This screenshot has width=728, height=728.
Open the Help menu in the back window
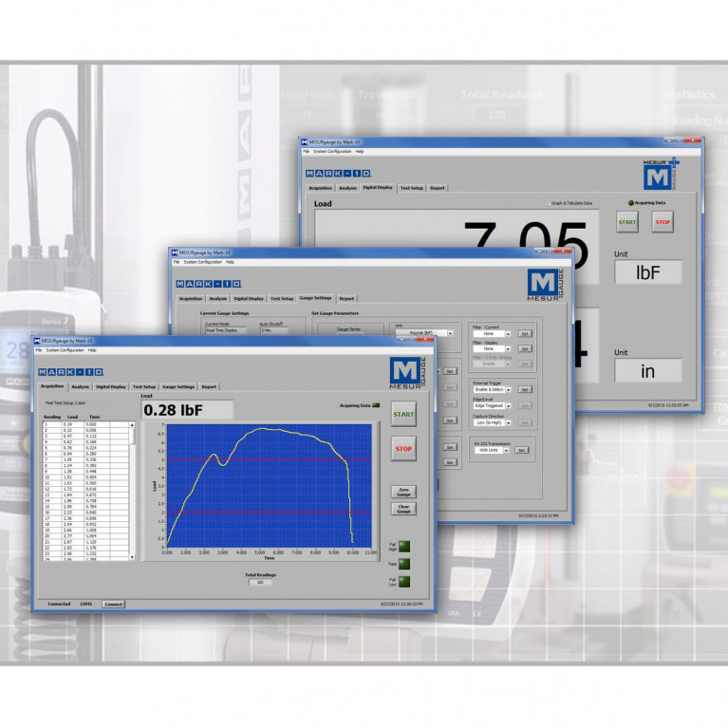pos(360,151)
